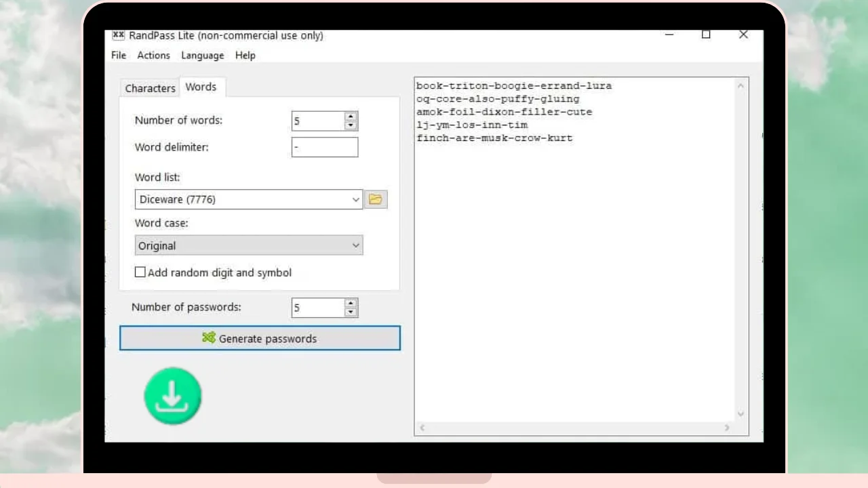Click the output scrollbar down arrow
This screenshot has height=488, width=868.
click(741, 414)
